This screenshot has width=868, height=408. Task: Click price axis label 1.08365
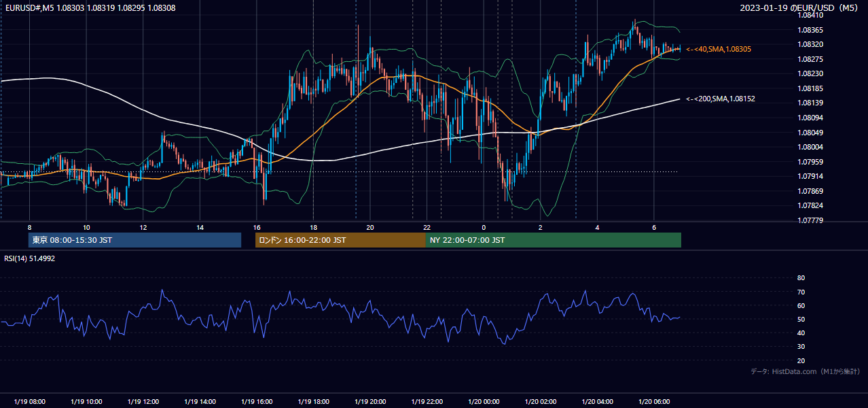810,30
